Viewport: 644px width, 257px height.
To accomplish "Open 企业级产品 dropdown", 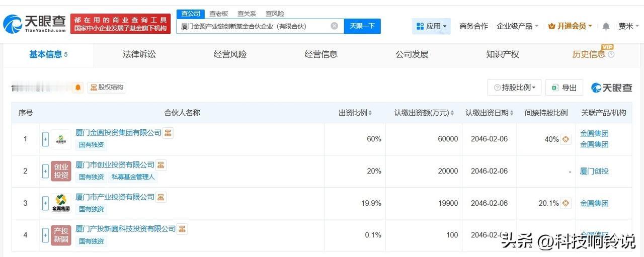I will coord(517,26).
